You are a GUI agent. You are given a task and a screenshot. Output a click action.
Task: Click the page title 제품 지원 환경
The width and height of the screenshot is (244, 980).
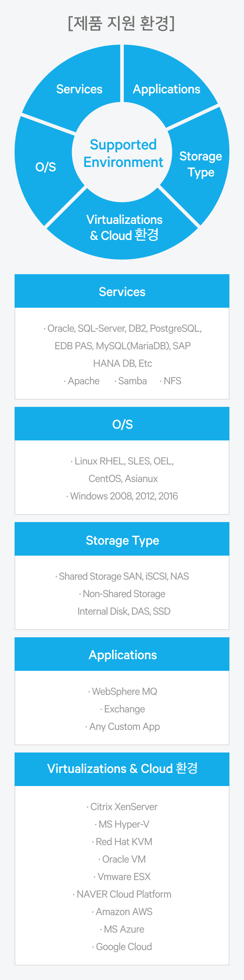click(x=122, y=24)
